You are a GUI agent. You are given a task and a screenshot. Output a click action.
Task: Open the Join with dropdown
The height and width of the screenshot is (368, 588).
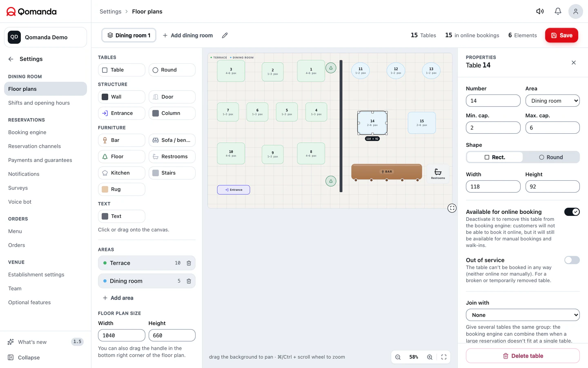click(x=523, y=315)
